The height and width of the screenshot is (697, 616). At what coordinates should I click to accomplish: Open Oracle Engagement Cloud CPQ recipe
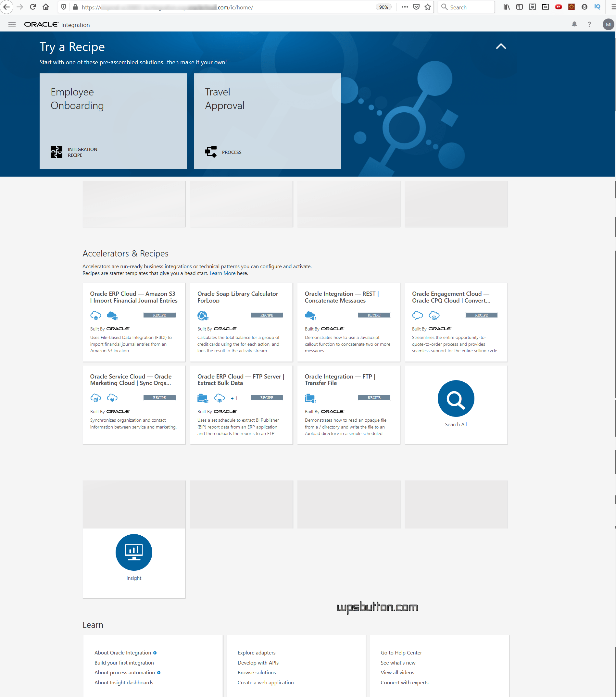coord(456,322)
